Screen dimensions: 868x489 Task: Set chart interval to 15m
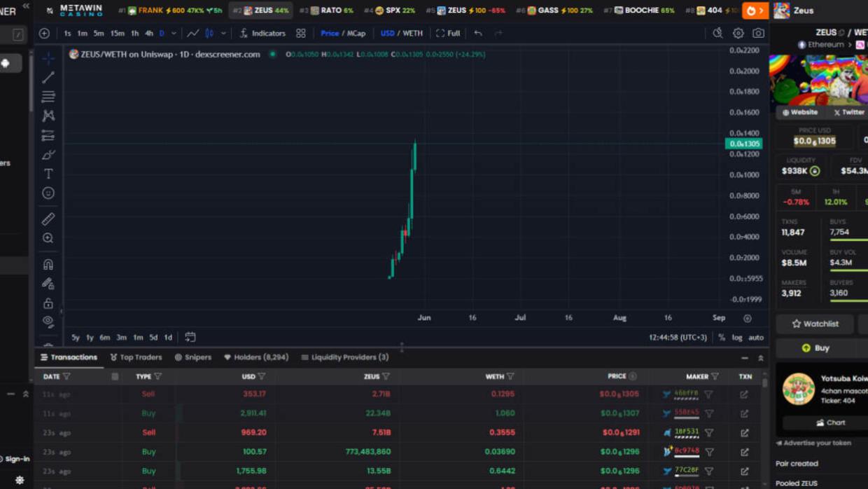117,33
